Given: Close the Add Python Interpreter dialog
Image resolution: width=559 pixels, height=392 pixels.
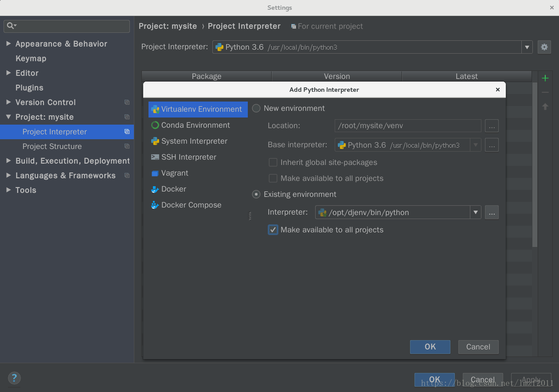Looking at the screenshot, I should [497, 90].
